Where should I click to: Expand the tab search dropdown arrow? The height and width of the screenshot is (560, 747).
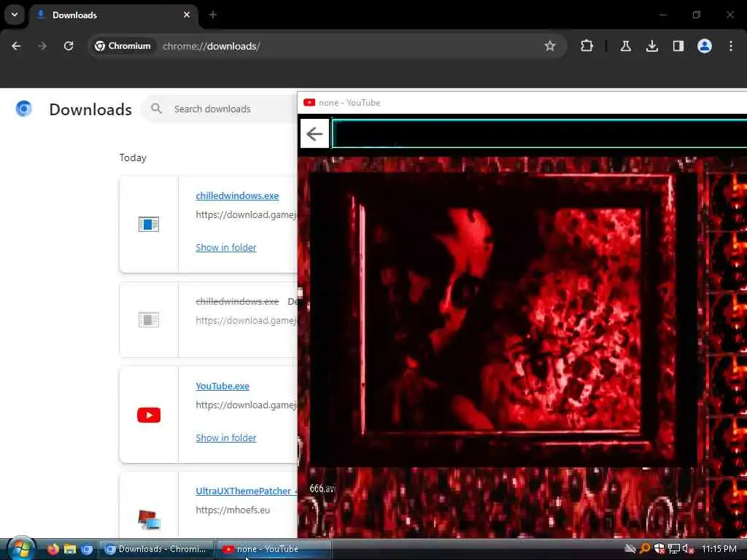point(15,15)
